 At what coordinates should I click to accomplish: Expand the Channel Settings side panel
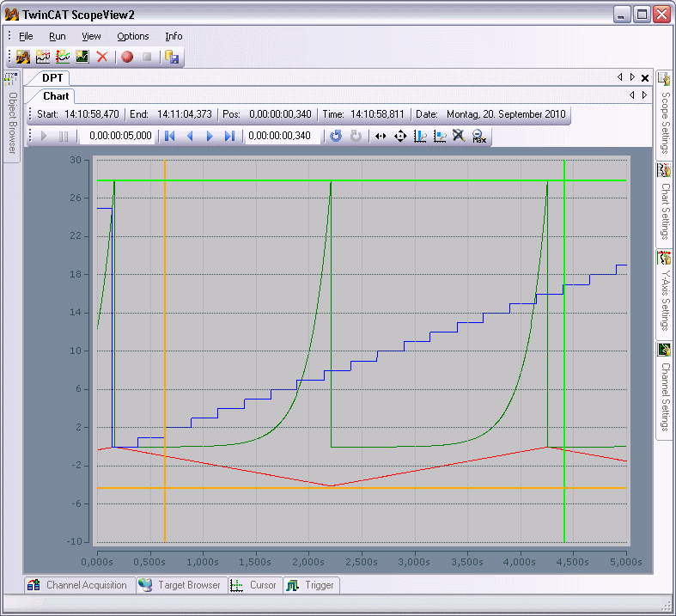click(x=665, y=390)
